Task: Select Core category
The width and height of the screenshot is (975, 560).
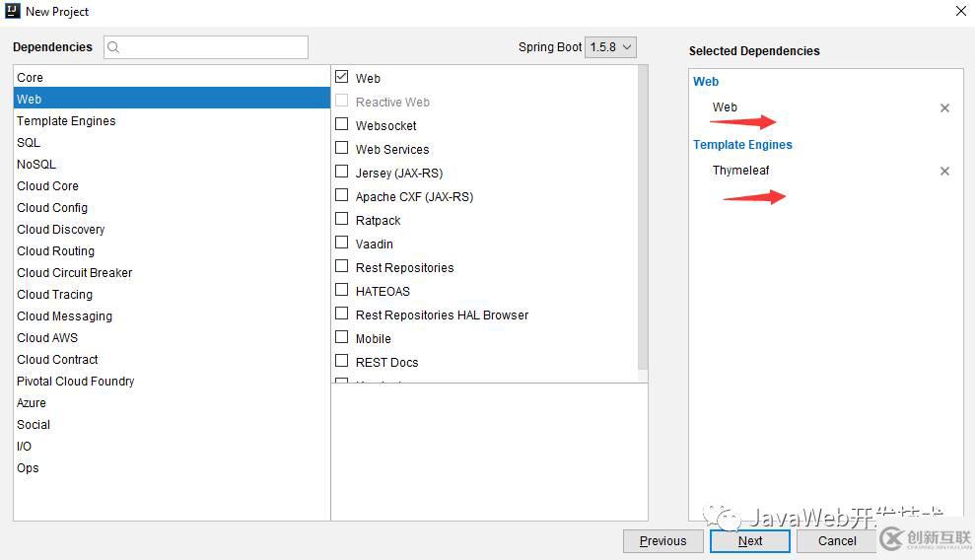Action: [172, 77]
